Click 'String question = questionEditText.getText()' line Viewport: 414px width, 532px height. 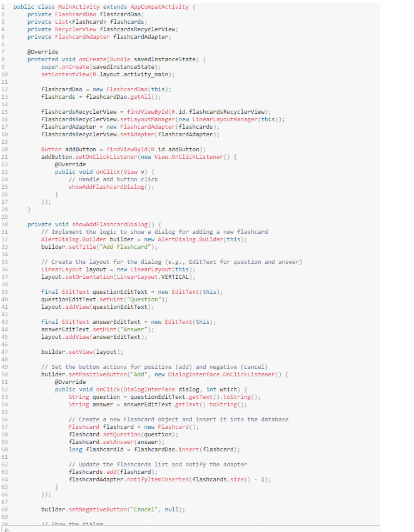point(164,397)
